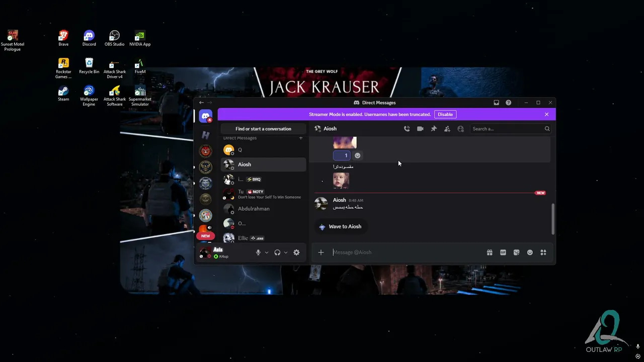
Task: Open Wallpaper Engine from the desktop
Action: [x=89, y=96]
